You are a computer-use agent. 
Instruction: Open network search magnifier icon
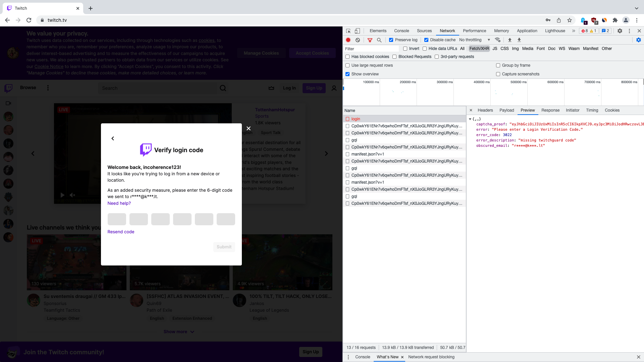pyautogui.click(x=379, y=40)
